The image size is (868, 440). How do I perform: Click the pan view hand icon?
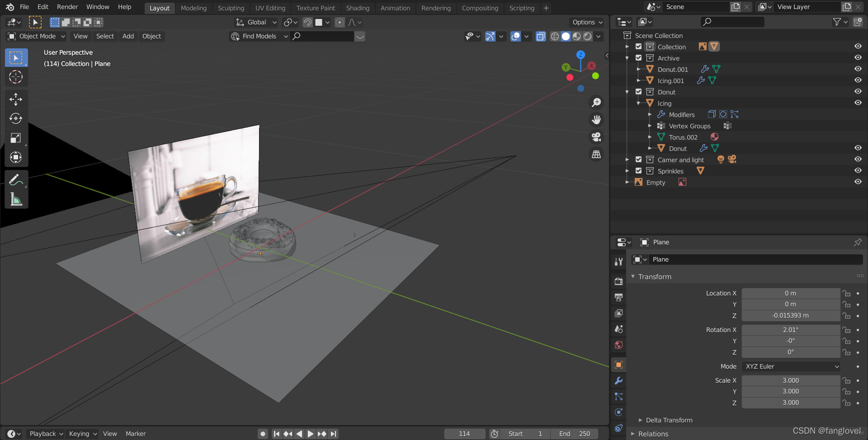[x=596, y=120]
